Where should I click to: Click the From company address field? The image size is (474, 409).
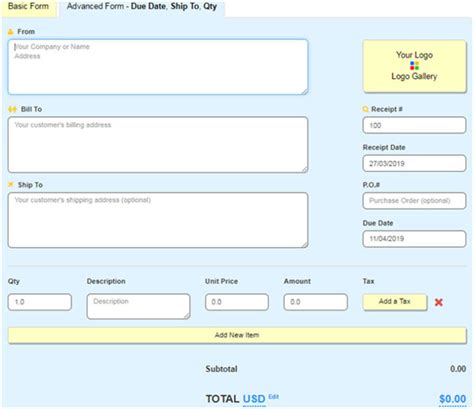158,67
